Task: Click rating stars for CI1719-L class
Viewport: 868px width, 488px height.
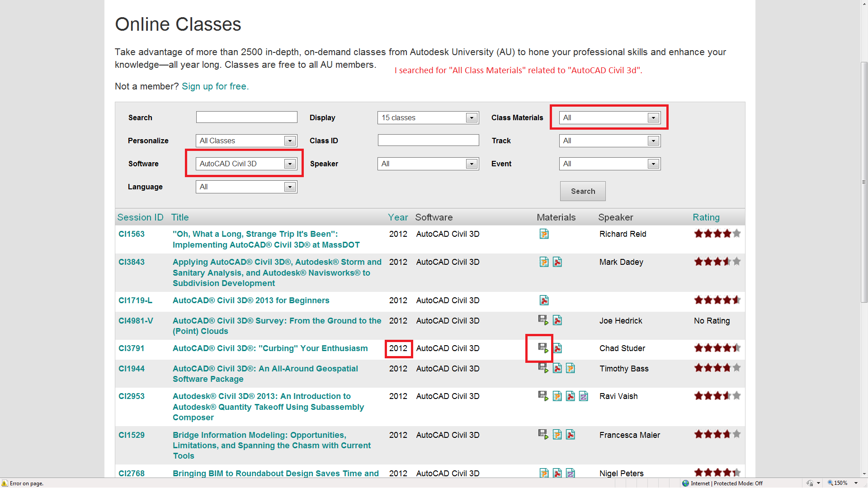Action: pos(717,300)
